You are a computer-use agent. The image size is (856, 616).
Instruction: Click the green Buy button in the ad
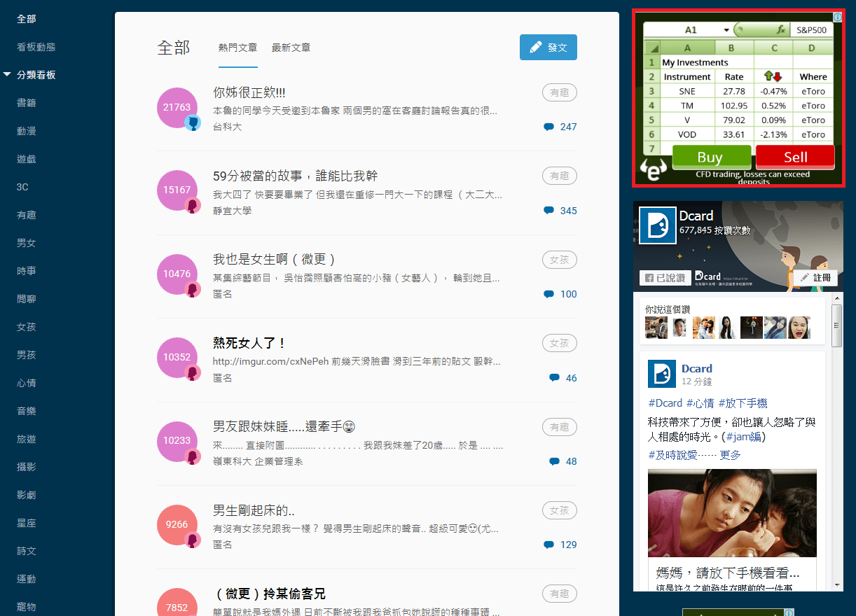(711, 157)
